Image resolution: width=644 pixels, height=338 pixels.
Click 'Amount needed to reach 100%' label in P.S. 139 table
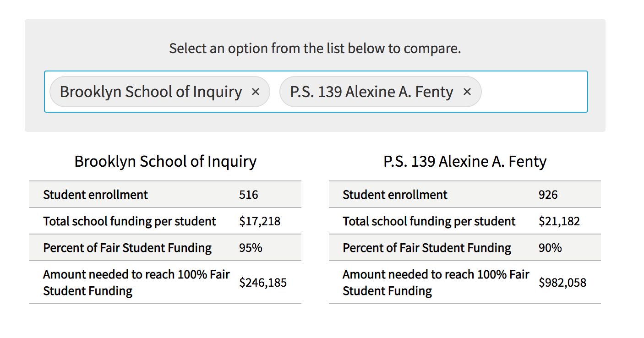(436, 283)
